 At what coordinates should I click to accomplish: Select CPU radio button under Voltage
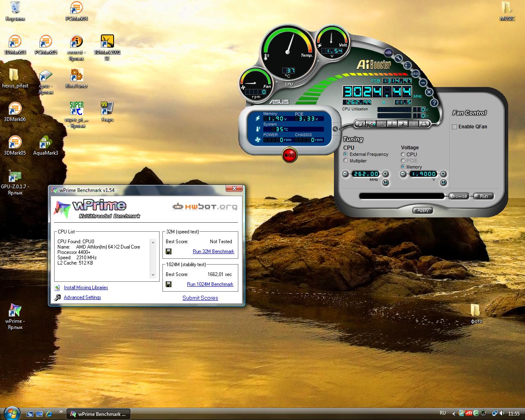403,155
